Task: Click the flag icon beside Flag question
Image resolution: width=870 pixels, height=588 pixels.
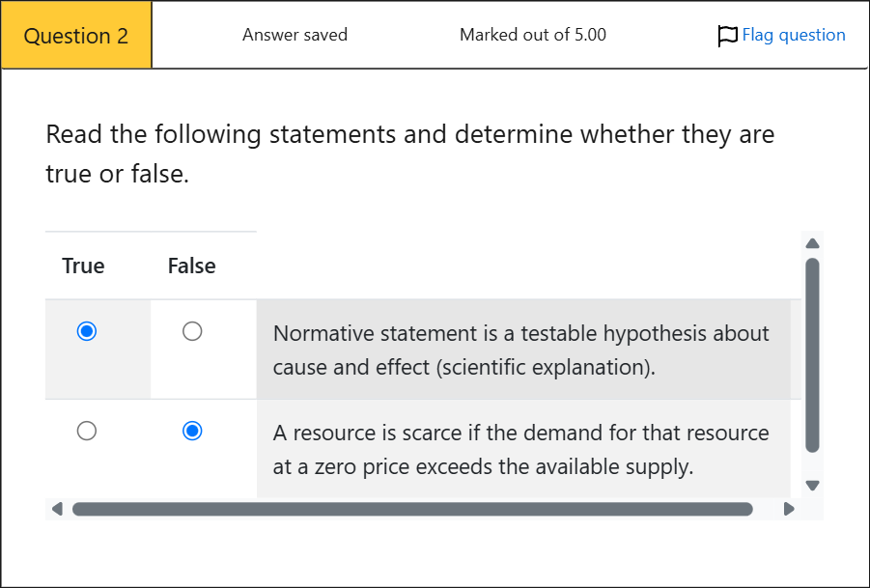Action: coord(728,36)
